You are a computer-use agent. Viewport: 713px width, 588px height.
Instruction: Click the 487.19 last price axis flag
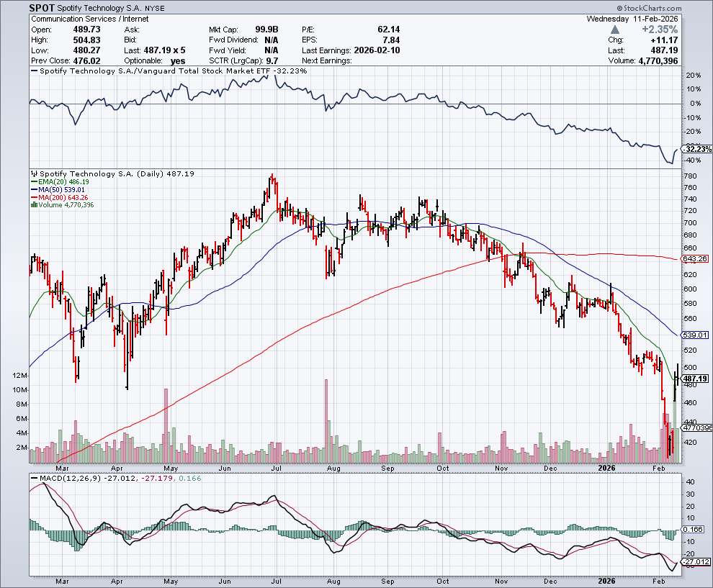point(696,379)
